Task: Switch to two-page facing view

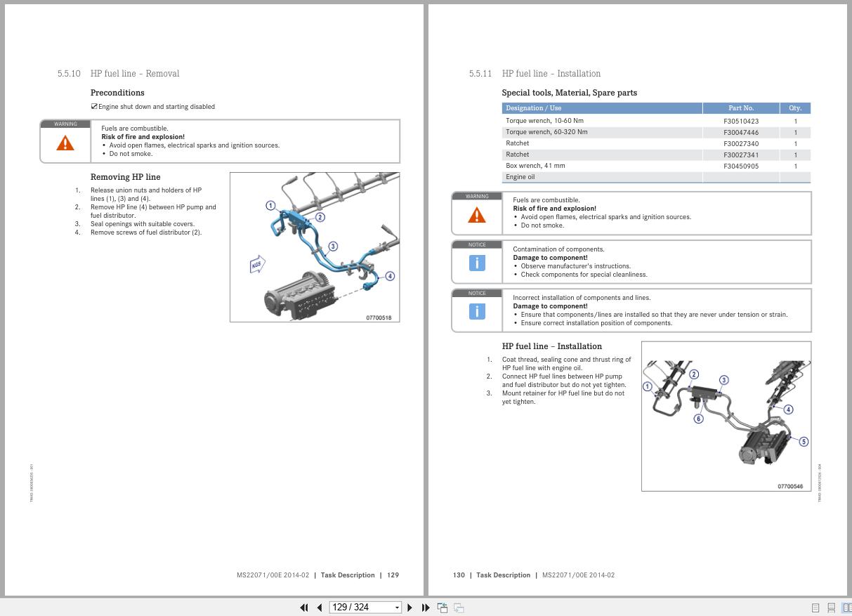Action: click(x=846, y=608)
